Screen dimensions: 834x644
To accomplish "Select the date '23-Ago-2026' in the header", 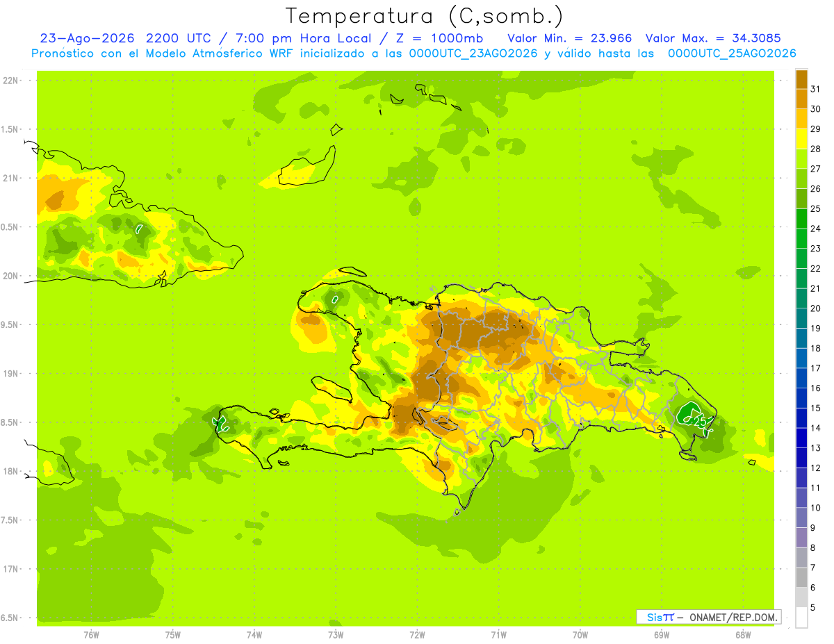I will point(88,38).
